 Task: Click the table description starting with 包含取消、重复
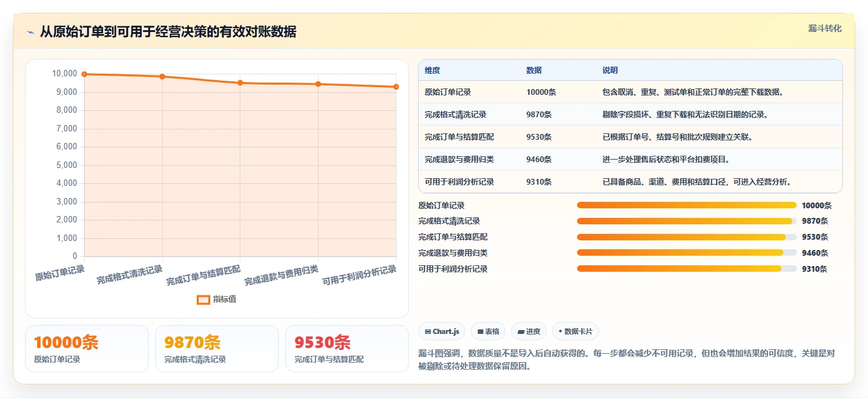click(693, 92)
